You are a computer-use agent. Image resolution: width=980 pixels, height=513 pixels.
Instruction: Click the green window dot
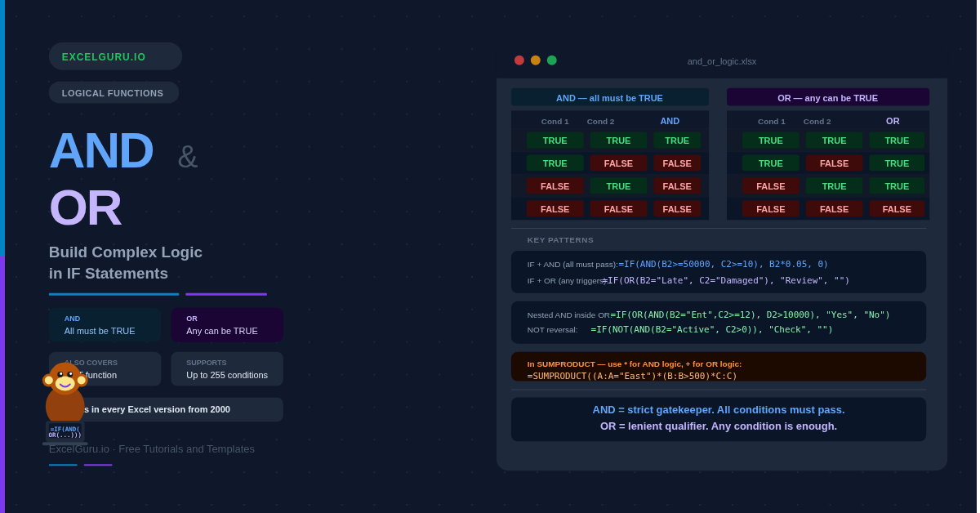(552, 60)
